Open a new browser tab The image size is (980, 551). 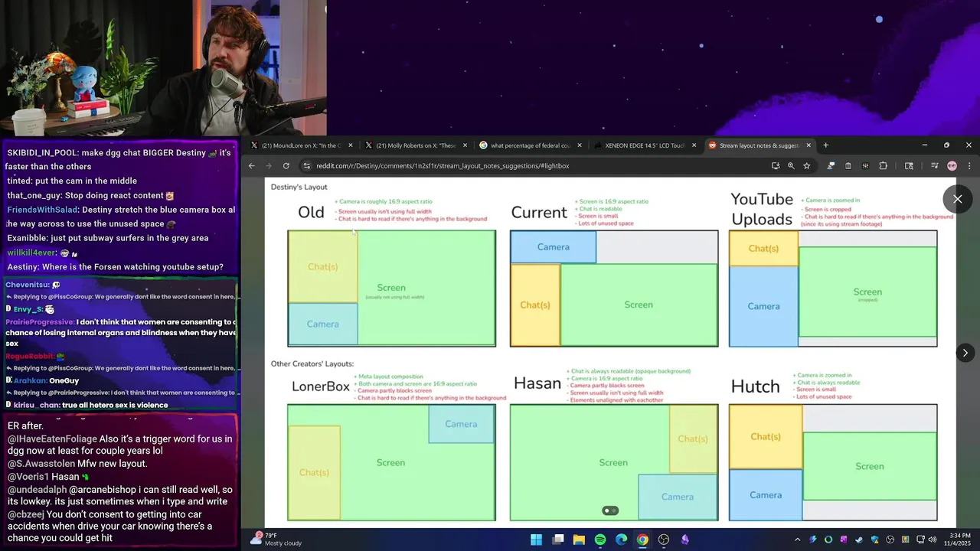pyautogui.click(x=825, y=145)
